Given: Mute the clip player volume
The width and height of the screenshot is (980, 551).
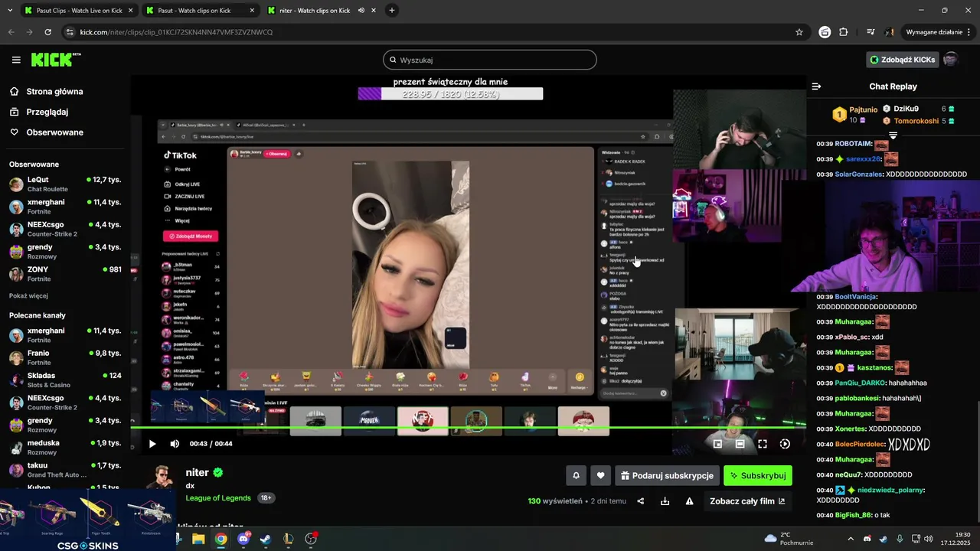Looking at the screenshot, I should coord(175,444).
